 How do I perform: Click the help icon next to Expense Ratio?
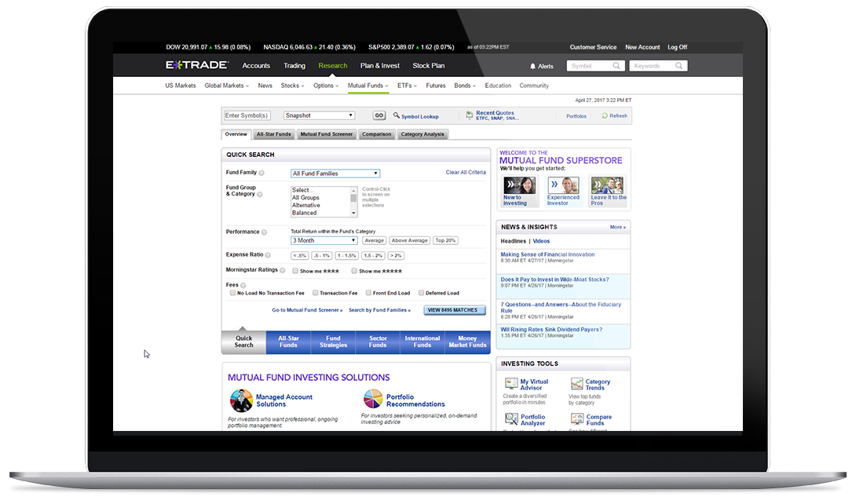click(268, 254)
